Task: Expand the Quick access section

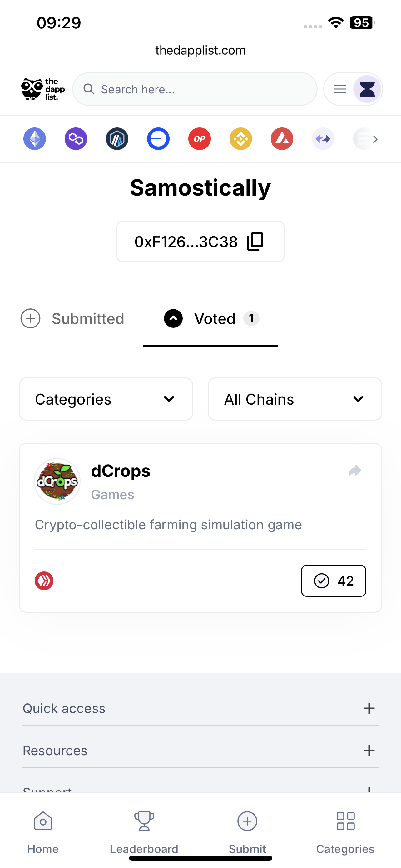Action: click(200, 708)
